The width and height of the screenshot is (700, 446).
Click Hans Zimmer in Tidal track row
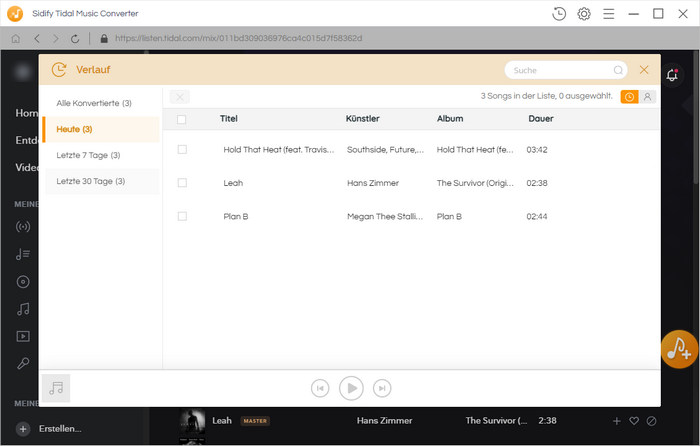tap(384, 421)
